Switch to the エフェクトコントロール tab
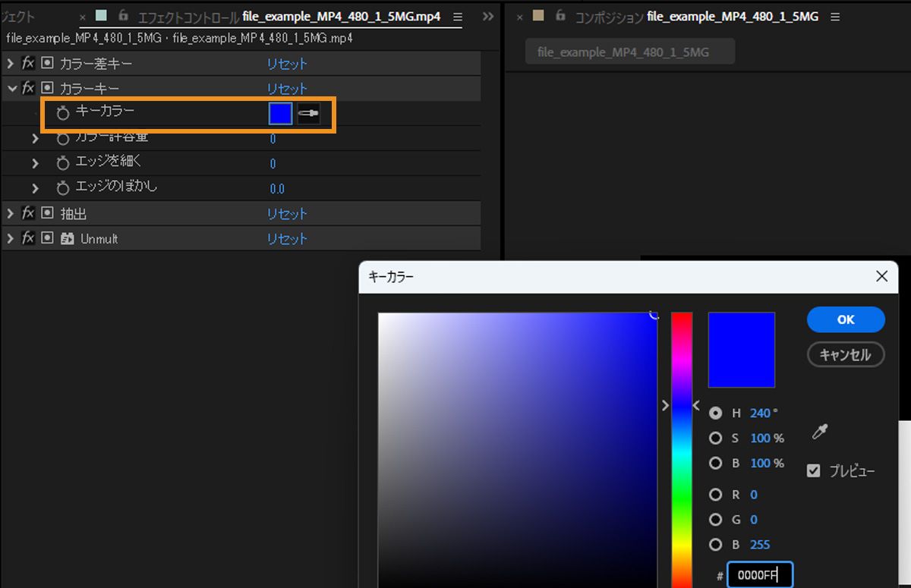 click(x=289, y=17)
